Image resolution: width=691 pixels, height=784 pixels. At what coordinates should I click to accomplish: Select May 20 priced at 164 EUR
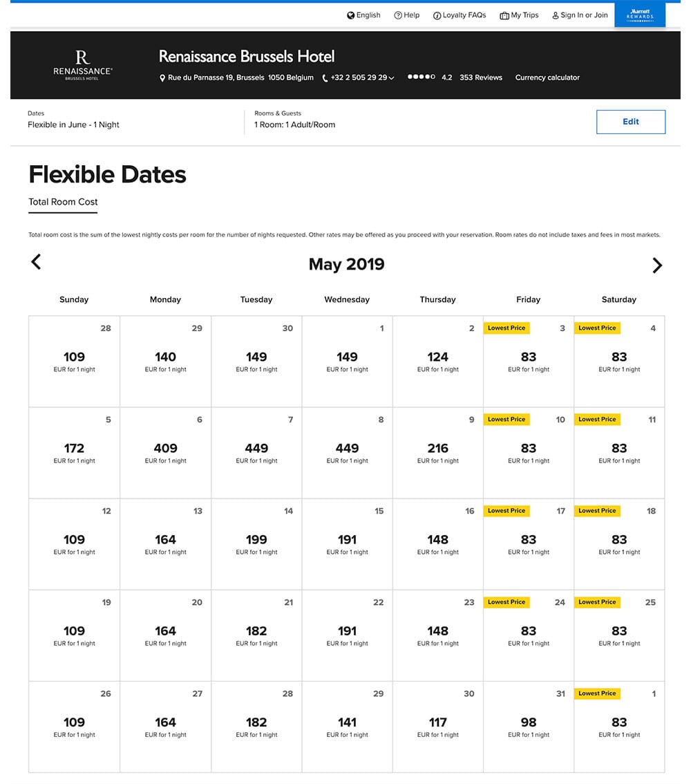tap(165, 635)
